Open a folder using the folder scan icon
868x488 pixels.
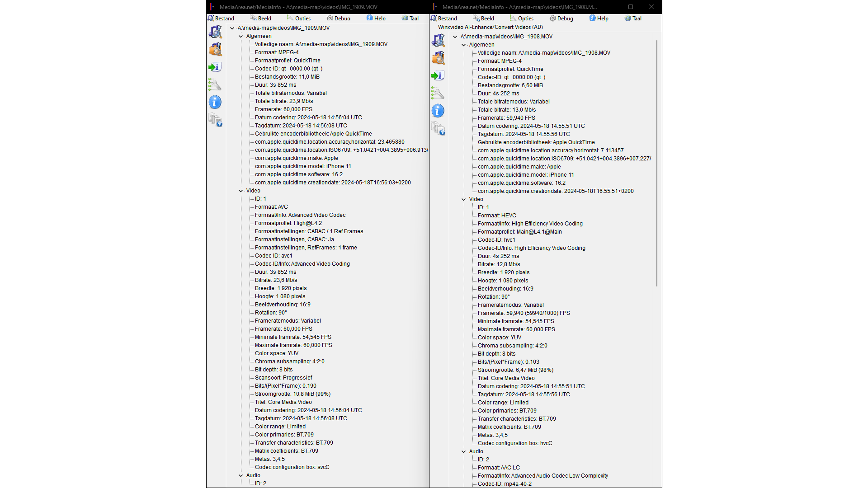[x=215, y=50]
